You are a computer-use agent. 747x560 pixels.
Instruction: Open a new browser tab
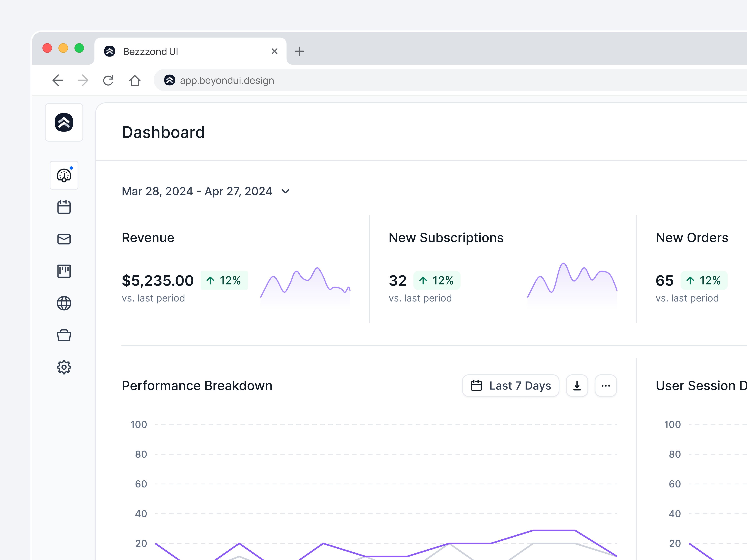coord(299,51)
